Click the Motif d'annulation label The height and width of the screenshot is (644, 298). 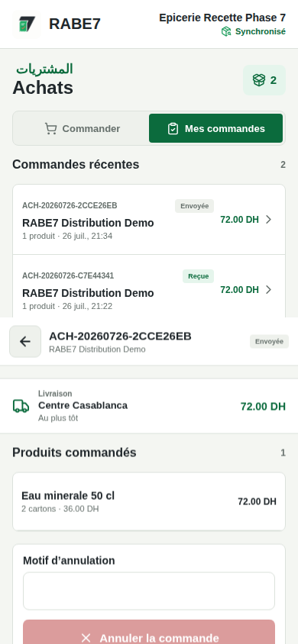[69, 561]
